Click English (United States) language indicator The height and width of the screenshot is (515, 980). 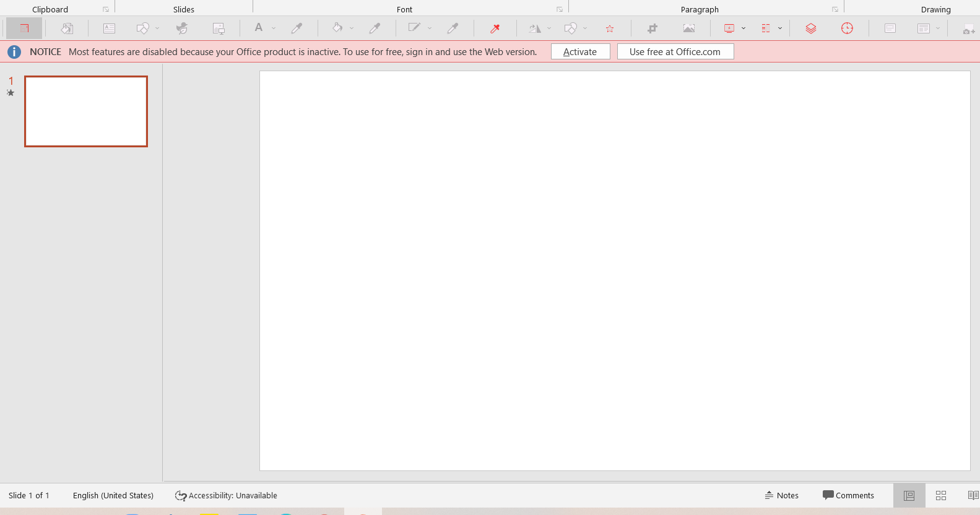[113, 495]
